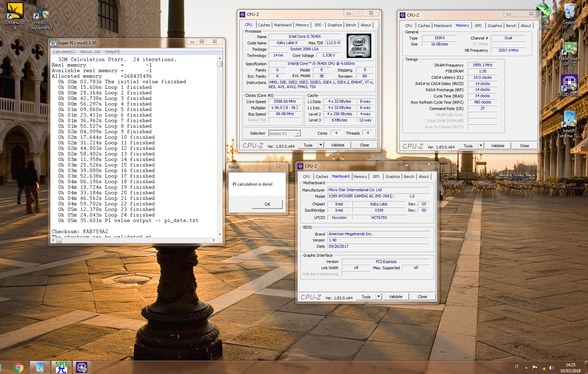
Task: Show hidden system tray icons
Action: click(526, 367)
